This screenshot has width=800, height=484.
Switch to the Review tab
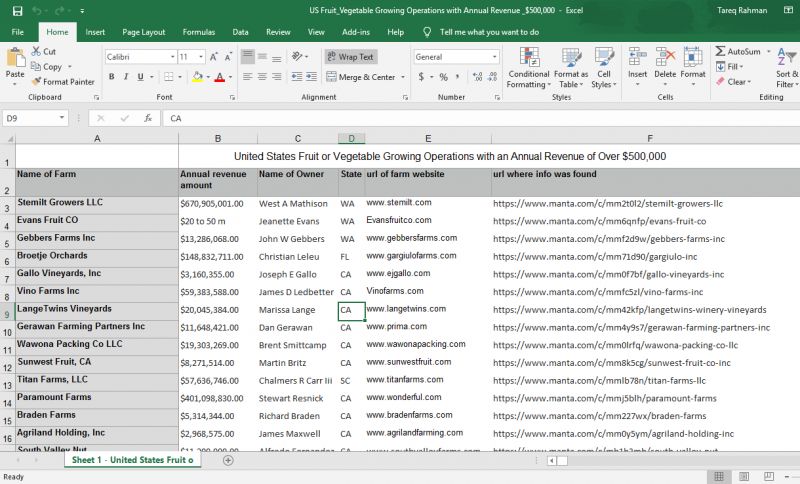[278, 32]
